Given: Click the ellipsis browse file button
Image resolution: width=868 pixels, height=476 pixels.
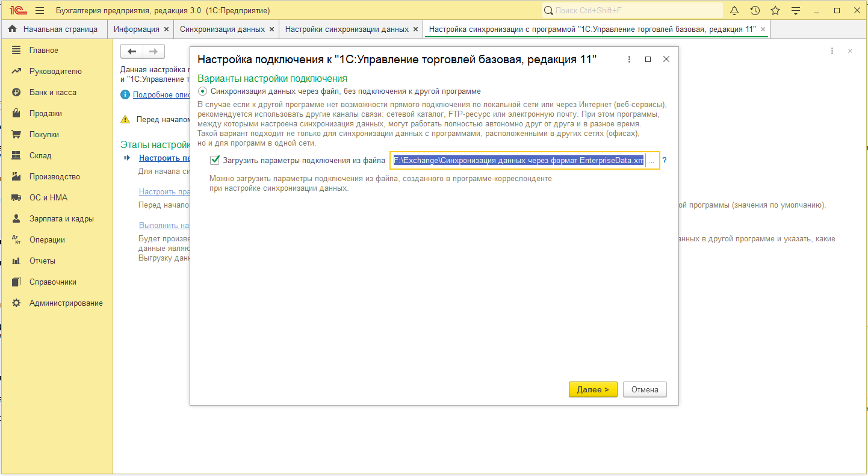Looking at the screenshot, I should (652, 161).
